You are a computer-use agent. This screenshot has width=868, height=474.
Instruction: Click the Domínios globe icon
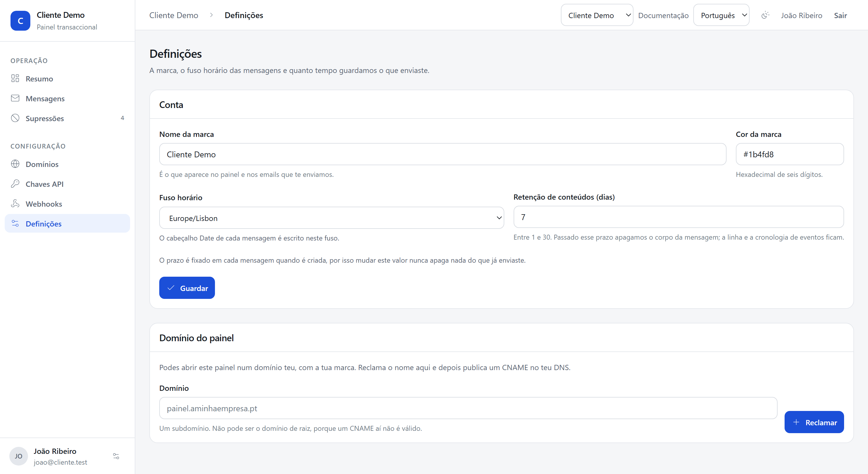15,164
